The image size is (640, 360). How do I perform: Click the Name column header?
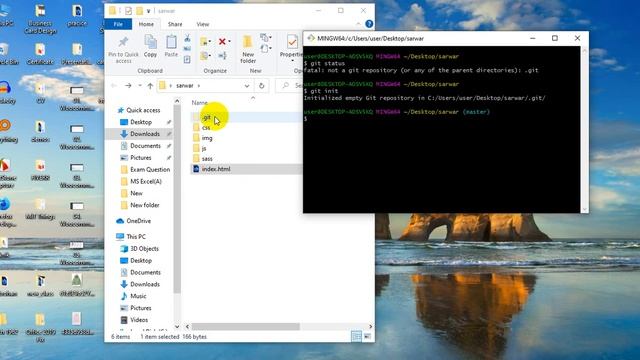click(200, 103)
